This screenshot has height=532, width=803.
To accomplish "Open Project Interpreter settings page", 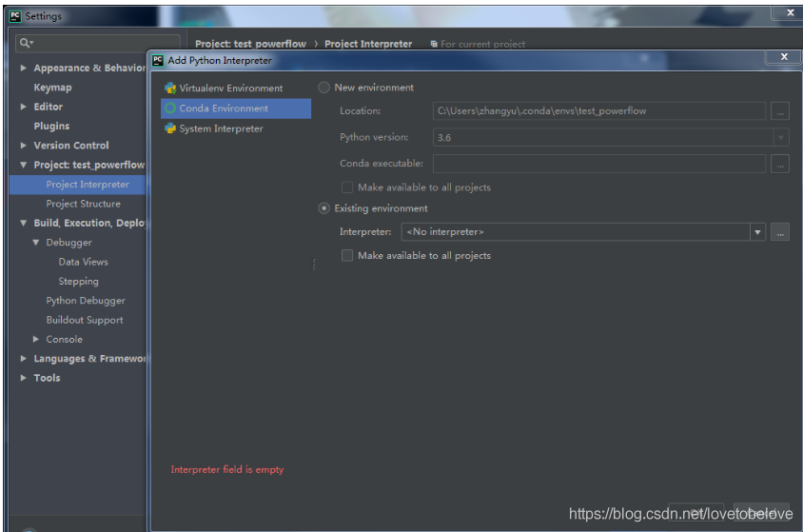I will coord(78,185).
